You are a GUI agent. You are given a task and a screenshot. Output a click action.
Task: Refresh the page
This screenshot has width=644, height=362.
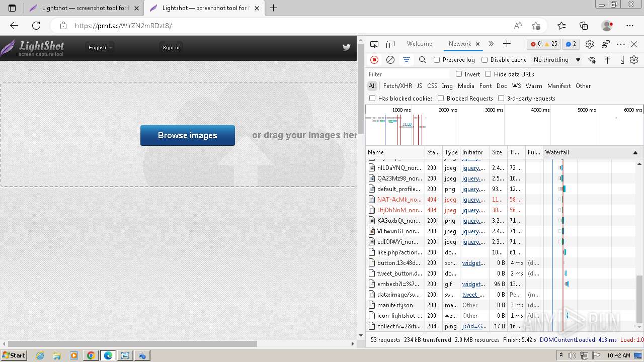click(x=36, y=26)
